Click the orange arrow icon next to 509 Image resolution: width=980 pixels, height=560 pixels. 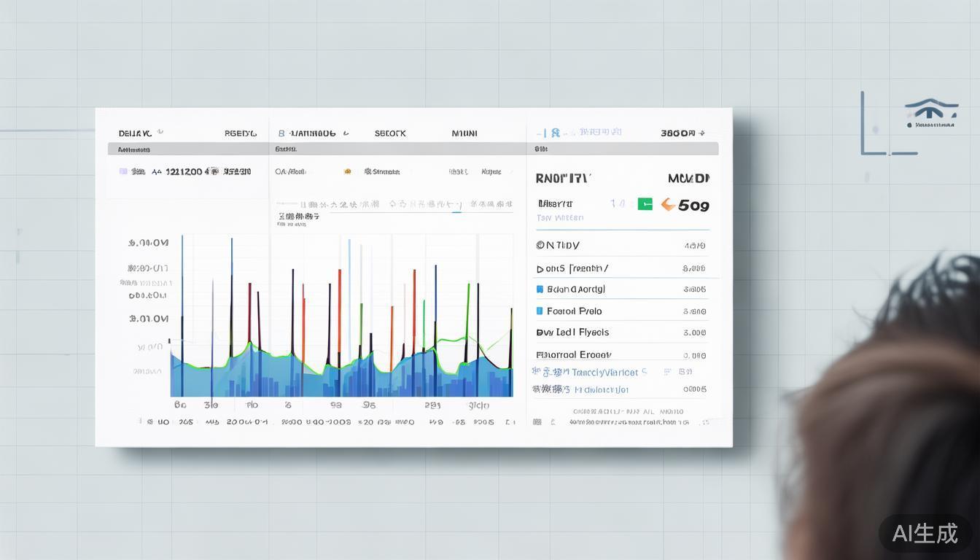[x=667, y=205]
